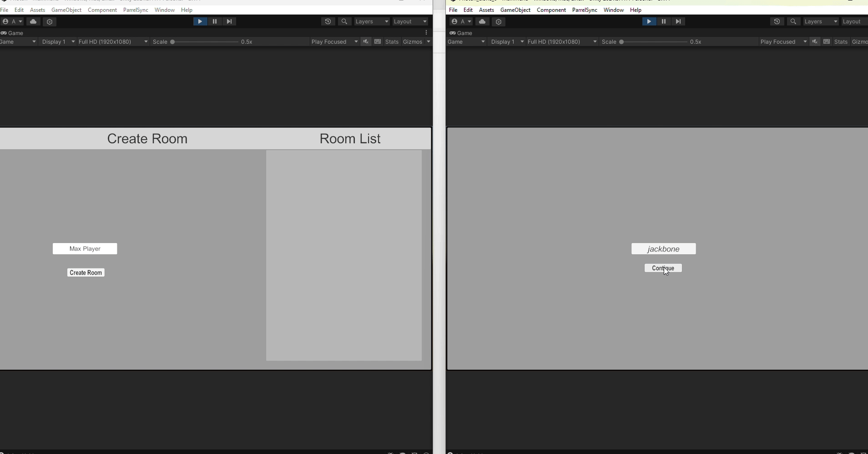Viewport: 868px width, 454px height.
Task: Toggle shortcuts keyboard icon in right Game view
Action: 827,41
